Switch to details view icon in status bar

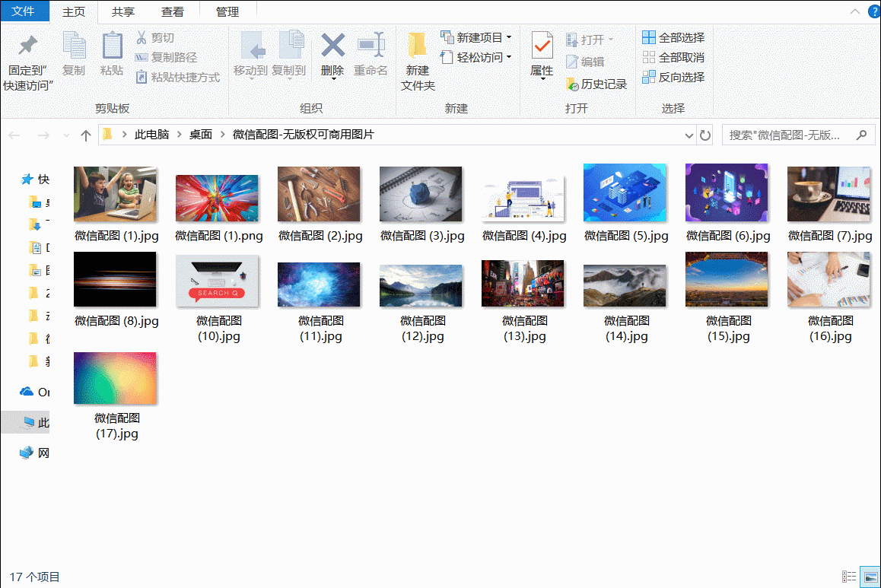pyautogui.click(x=849, y=577)
